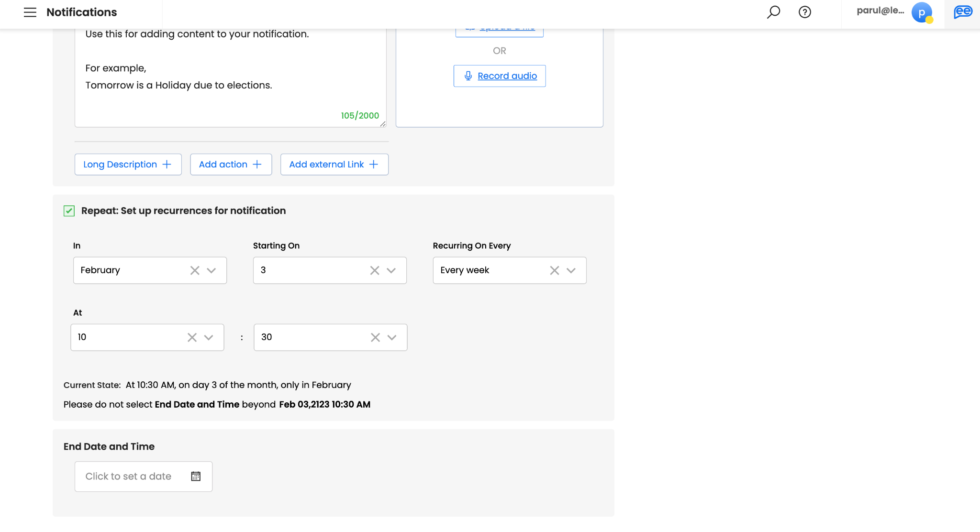980x532 pixels.
Task: Click the calendar icon in End Date field
Action: [x=196, y=476]
